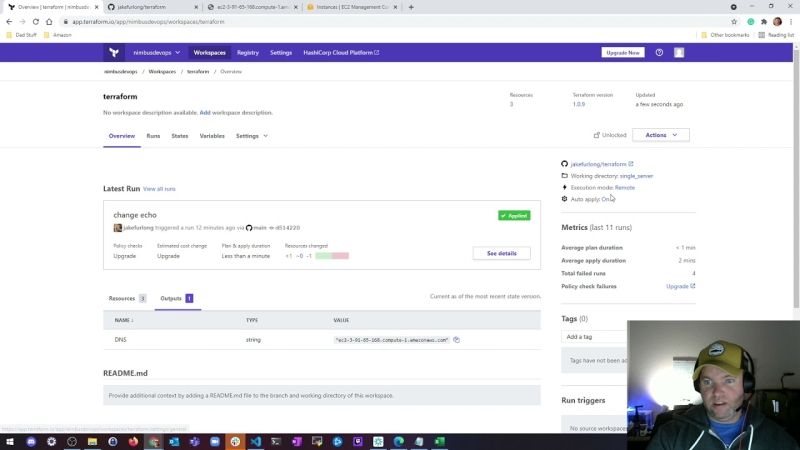Show the Resources tab with 3 items
This screenshot has width=800, height=450.
tap(127, 298)
